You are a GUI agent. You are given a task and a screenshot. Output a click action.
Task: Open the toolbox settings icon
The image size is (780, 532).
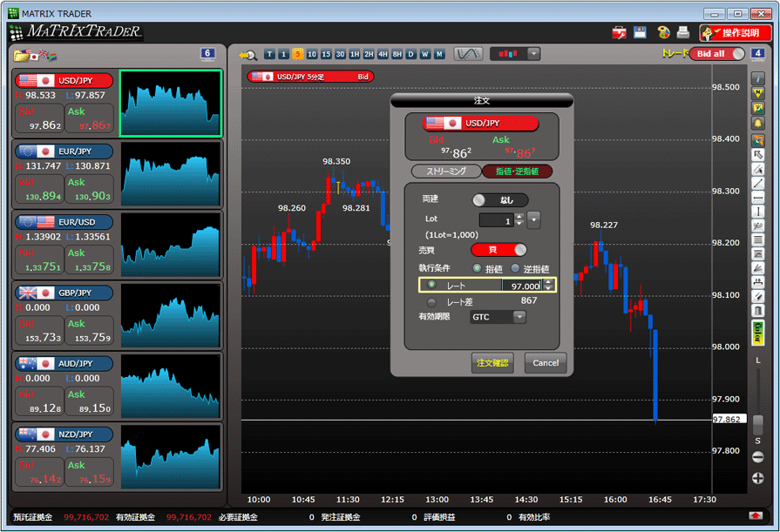pyautogui.click(x=619, y=33)
